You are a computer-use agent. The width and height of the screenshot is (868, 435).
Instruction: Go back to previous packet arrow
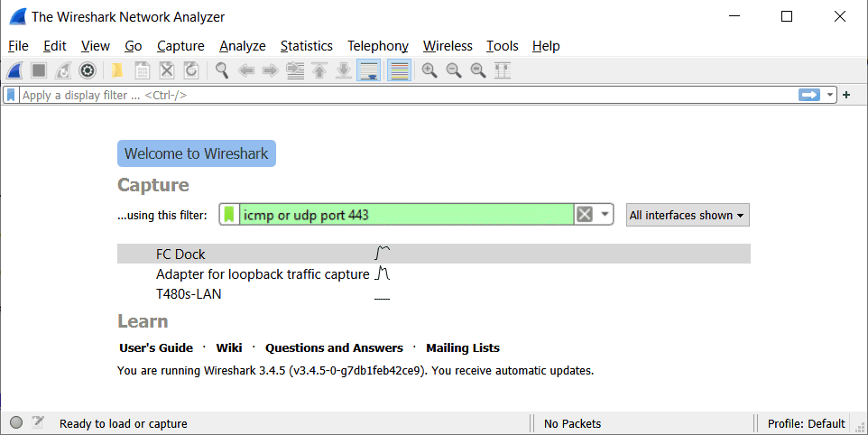246,70
